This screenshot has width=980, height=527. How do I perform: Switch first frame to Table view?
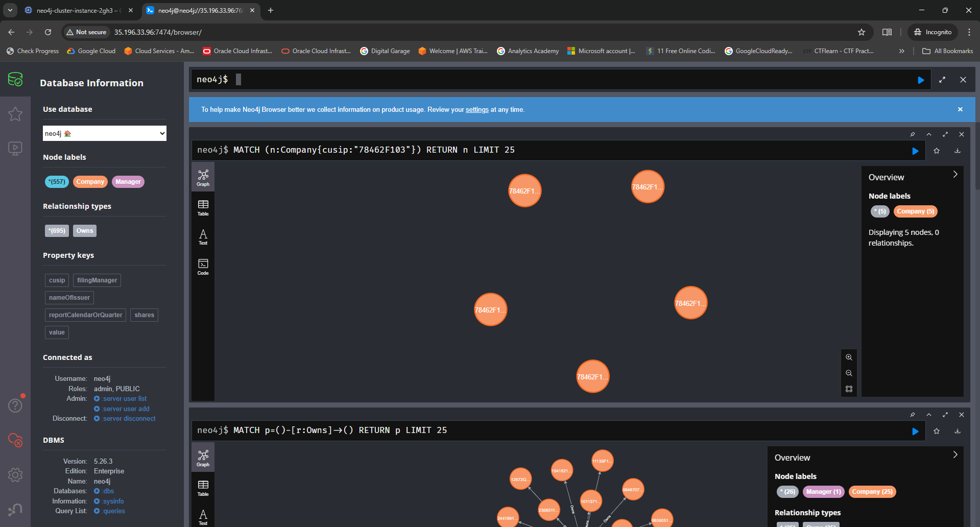pyautogui.click(x=203, y=207)
